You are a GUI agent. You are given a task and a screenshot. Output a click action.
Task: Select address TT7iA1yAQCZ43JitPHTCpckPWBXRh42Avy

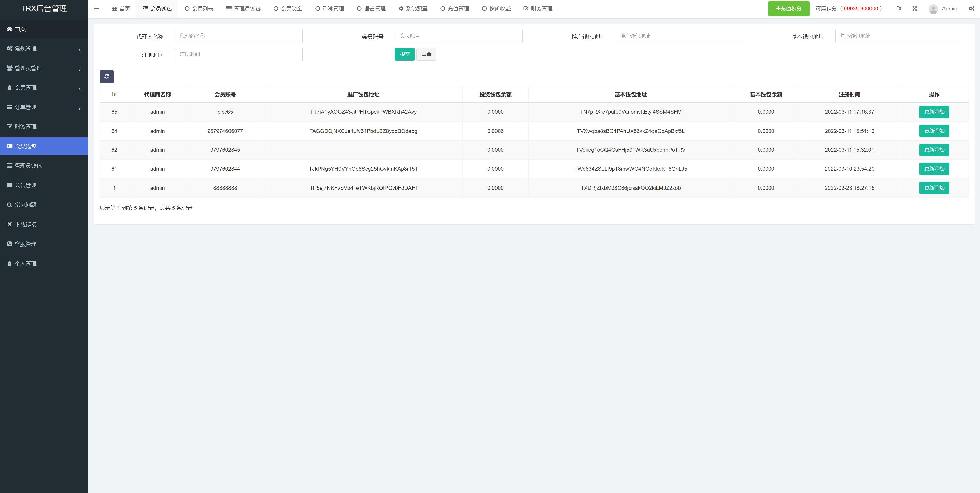363,112
